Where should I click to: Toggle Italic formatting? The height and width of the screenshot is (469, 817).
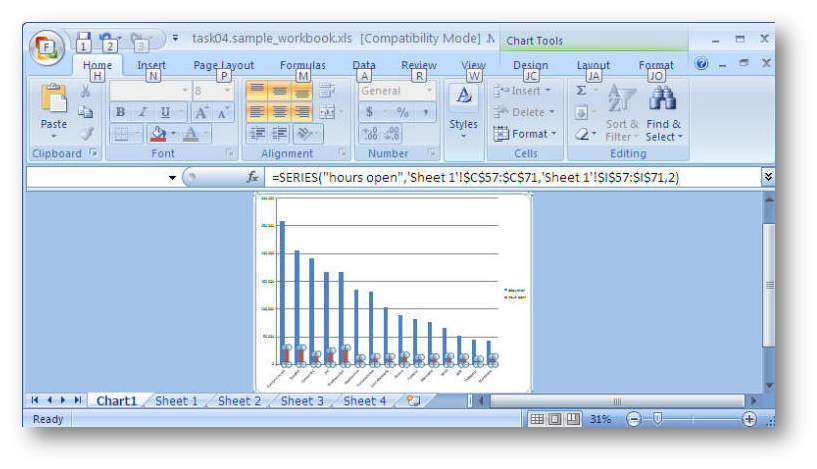pyautogui.click(x=143, y=112)
